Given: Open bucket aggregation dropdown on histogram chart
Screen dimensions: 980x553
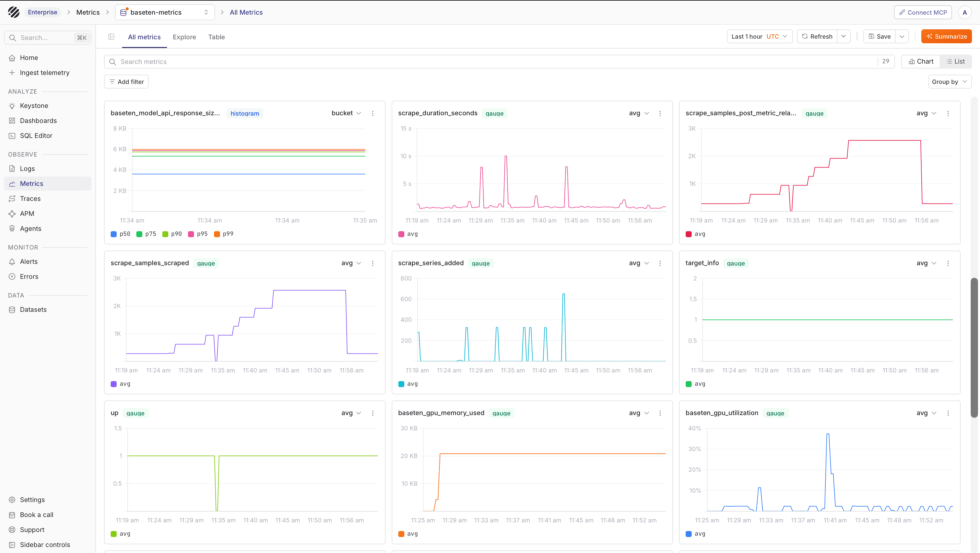Looking at the screenshot, I should pyautogui.click(x=346, y=113).
